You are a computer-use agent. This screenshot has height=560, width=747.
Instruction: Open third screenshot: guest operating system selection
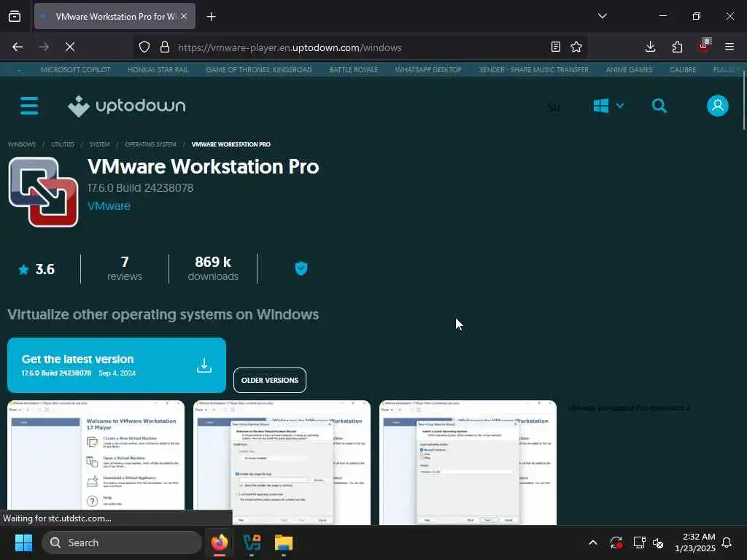(468, 462)
